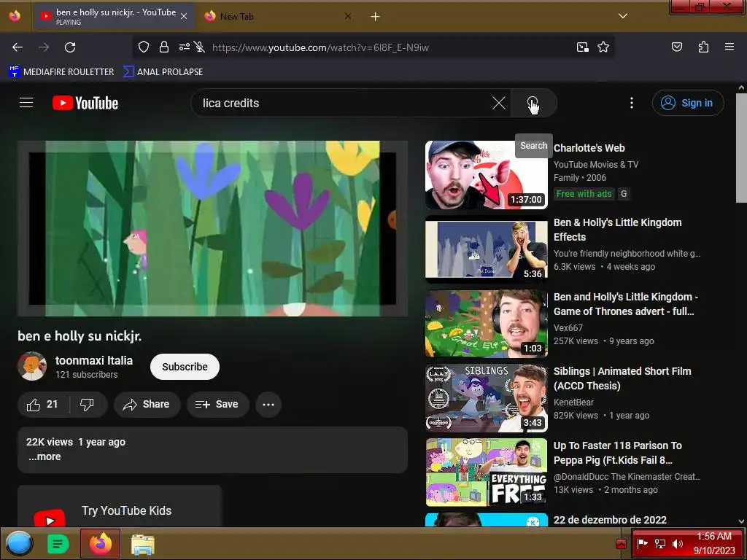Open the Charlotte's Web thumbnail

click(487, 175)
